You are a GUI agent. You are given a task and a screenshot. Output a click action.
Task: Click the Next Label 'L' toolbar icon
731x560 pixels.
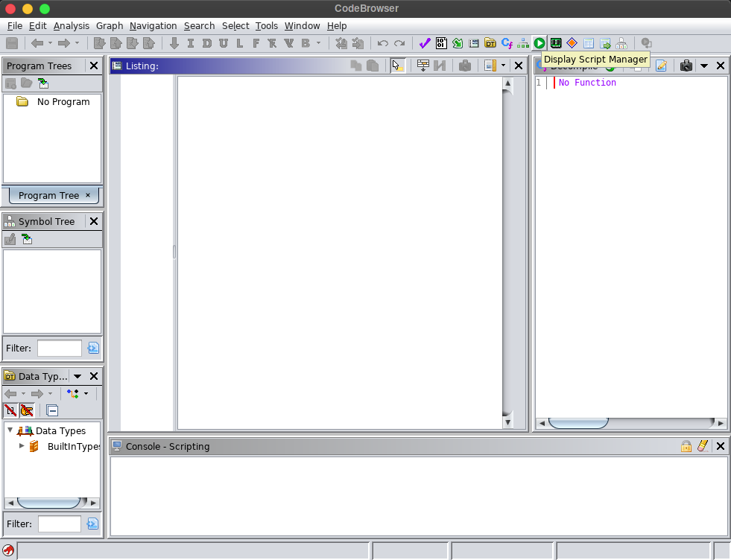pyautogui.click(x=240, y=43)
